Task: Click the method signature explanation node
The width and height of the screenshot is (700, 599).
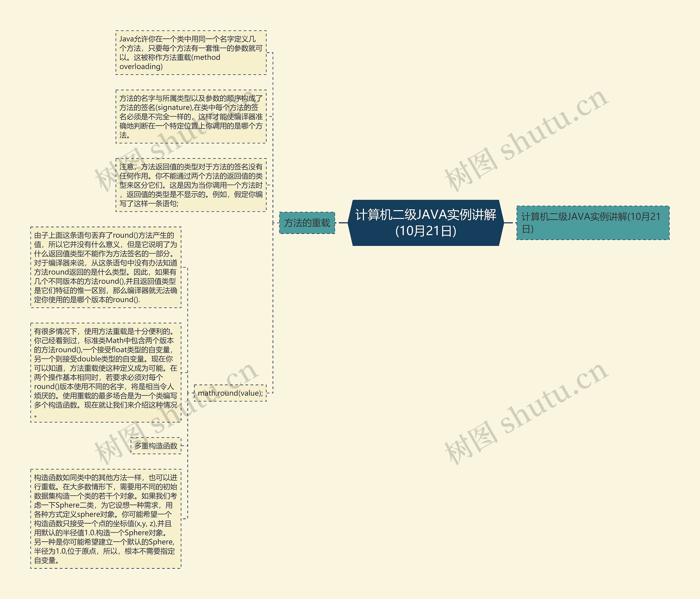Action: tap(179, 119)
